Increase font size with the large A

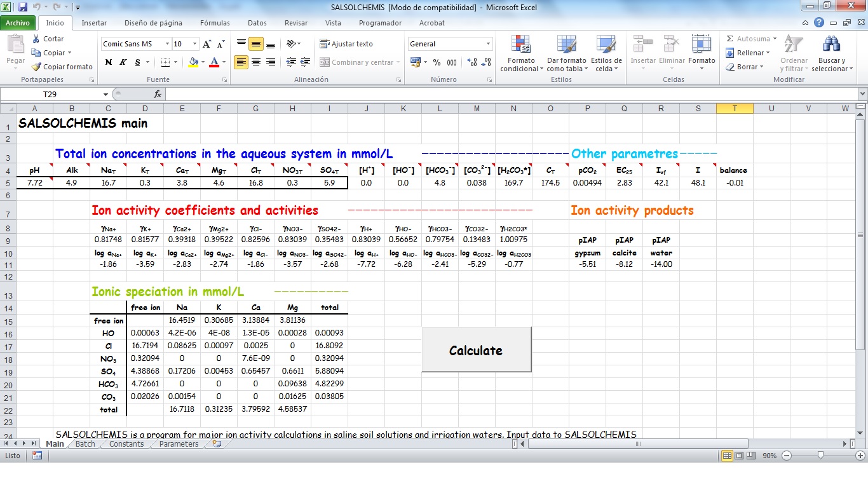coord(207,44)
